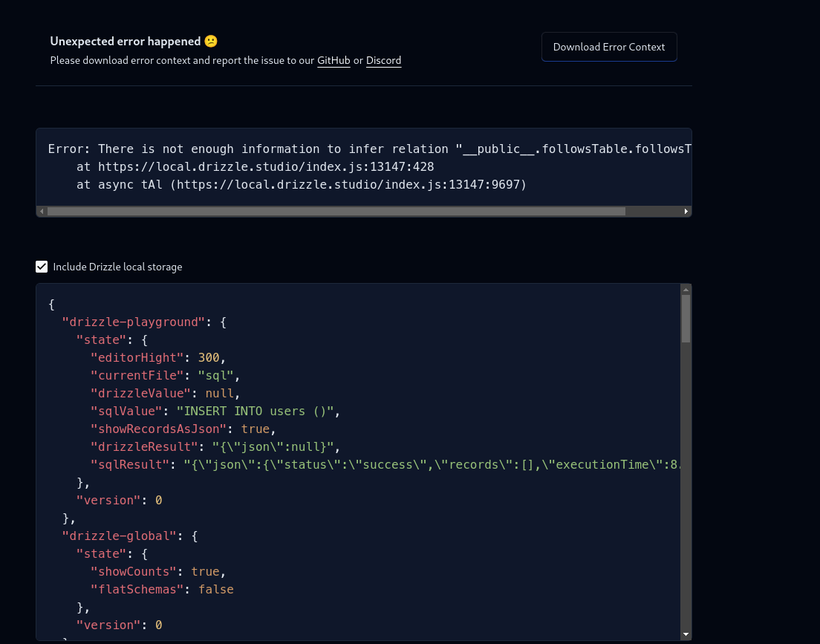
Task: Click the JSON panel scroll up arrow
Action: 686,289
